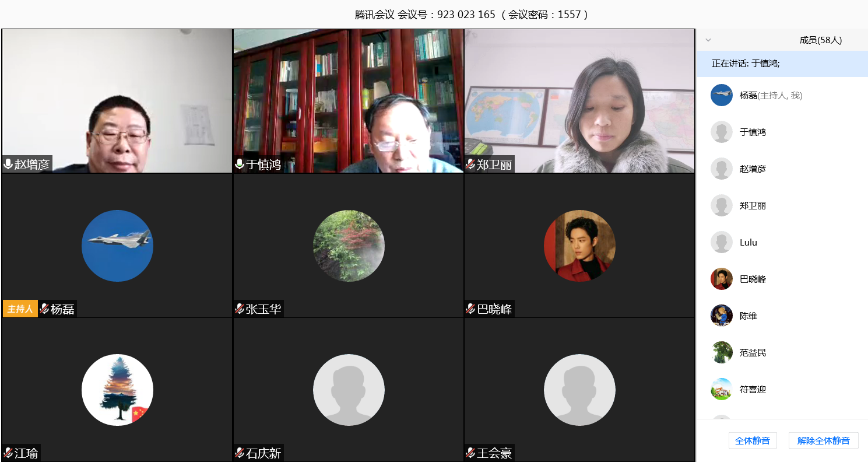Screen dimensions: 868x462
Task: Click 杨磊's avatar in members list
Action: [722, 95]
